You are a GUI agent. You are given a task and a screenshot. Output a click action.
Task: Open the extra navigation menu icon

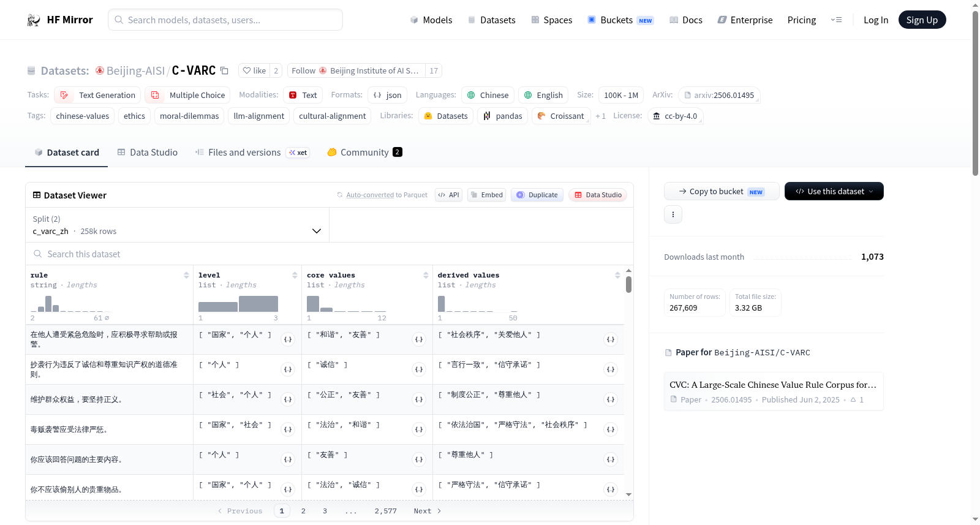(836, 20)
